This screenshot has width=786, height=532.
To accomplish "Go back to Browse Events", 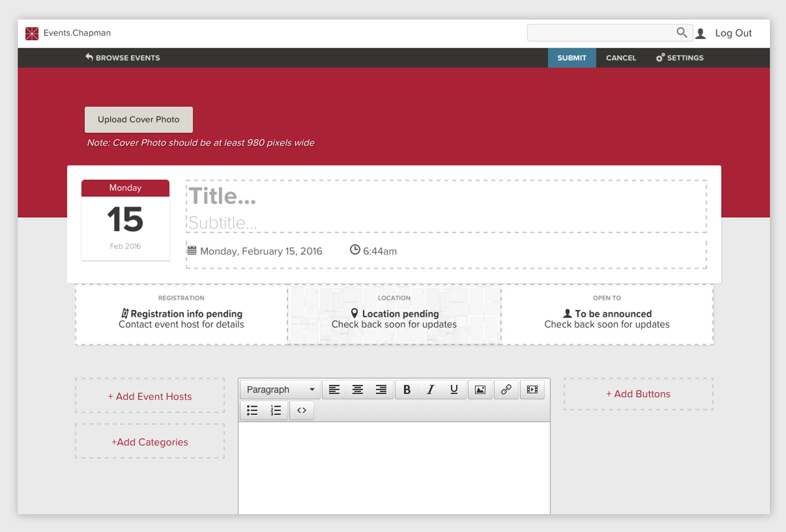I will (122, 58).
